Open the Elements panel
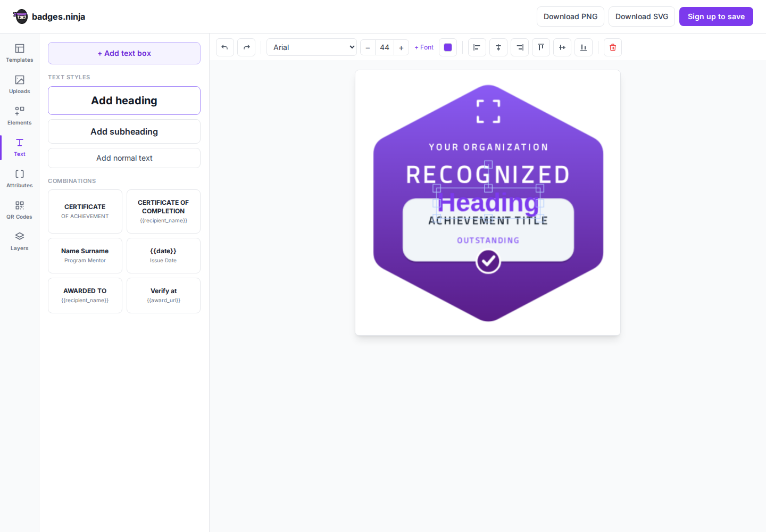 [20, 116]
